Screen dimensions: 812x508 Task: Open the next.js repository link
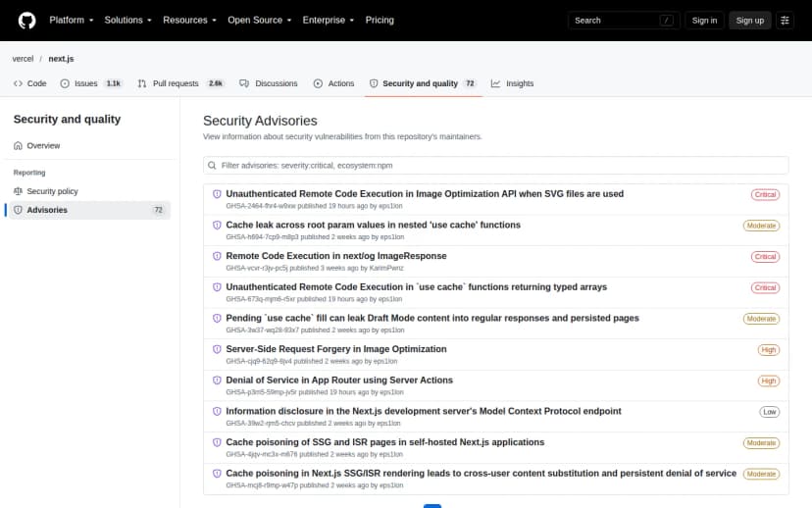[61, 59]
